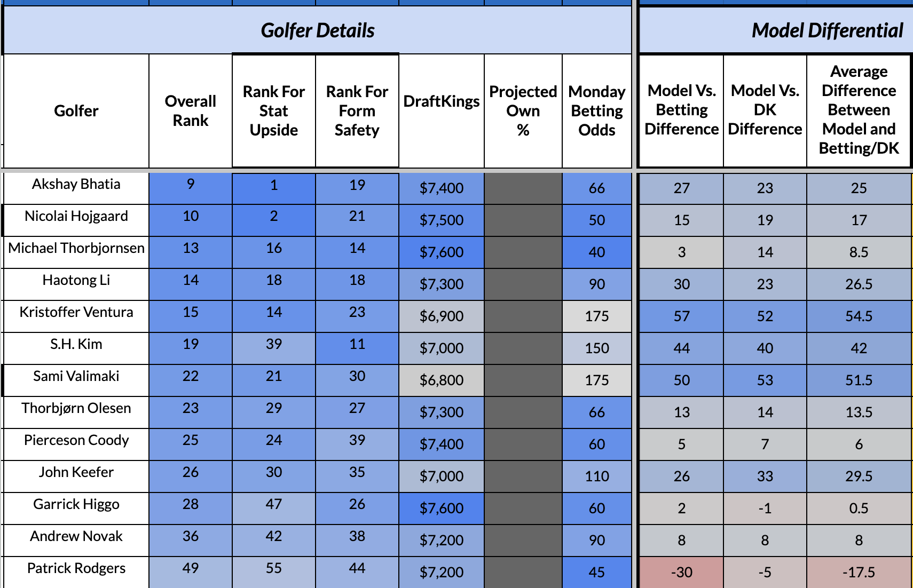This screenshot has width=913, height=588.
Task: Click the Projected Own % column header
Action: pos(523,110)
